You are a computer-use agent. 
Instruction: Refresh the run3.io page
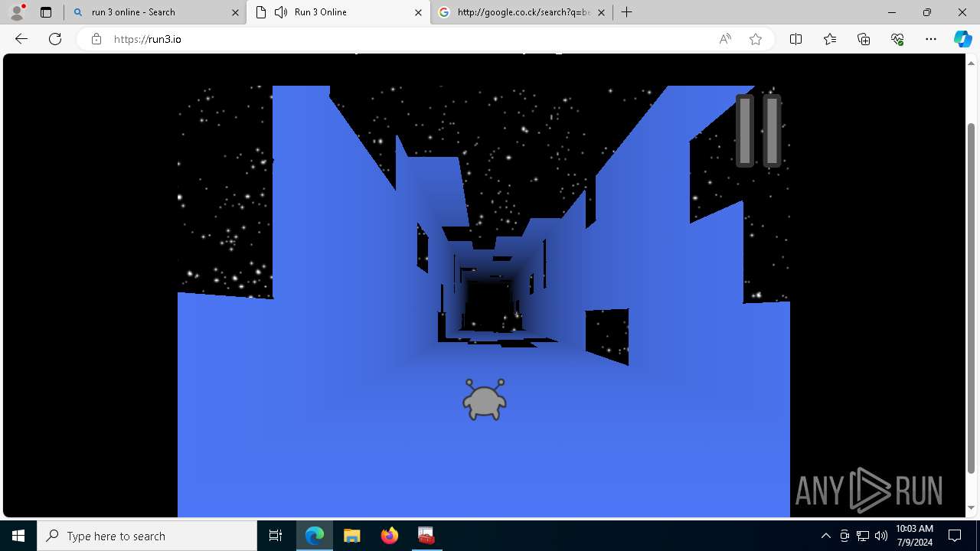coord(55,39)
